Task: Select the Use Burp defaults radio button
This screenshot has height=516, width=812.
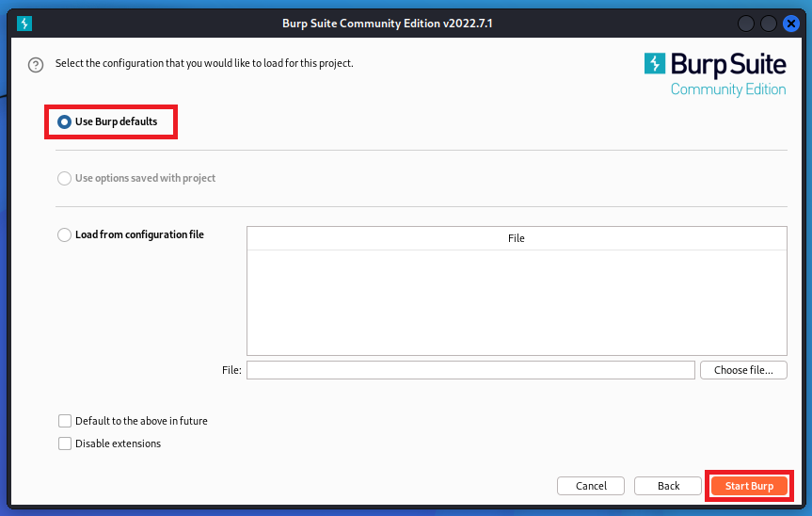Action: point(64,121)
